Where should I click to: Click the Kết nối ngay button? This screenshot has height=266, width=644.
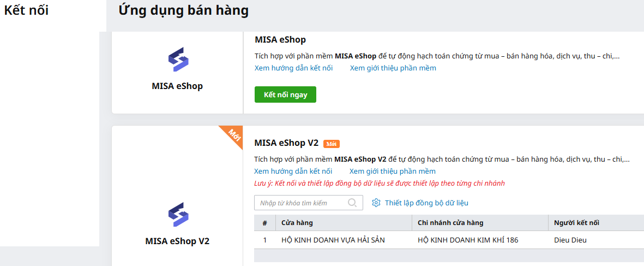pos(285,94)
